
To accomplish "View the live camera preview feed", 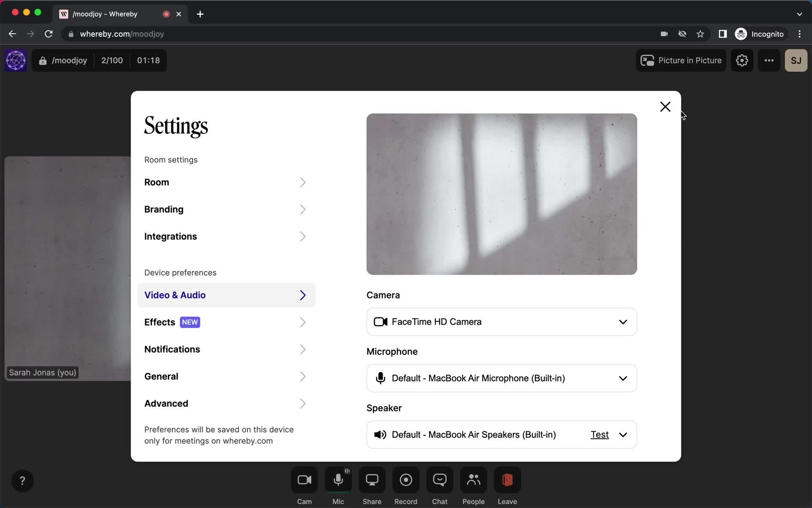I will point(502,194).
